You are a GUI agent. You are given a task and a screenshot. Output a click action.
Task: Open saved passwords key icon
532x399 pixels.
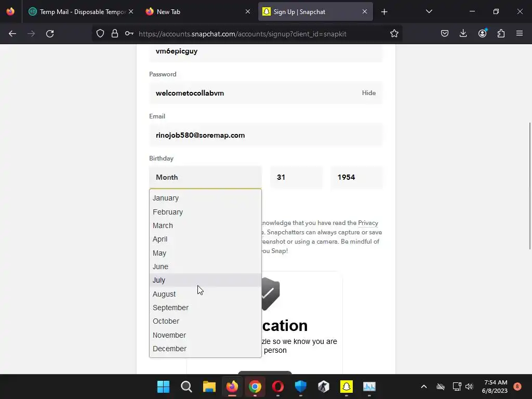[x=129, y=34]
